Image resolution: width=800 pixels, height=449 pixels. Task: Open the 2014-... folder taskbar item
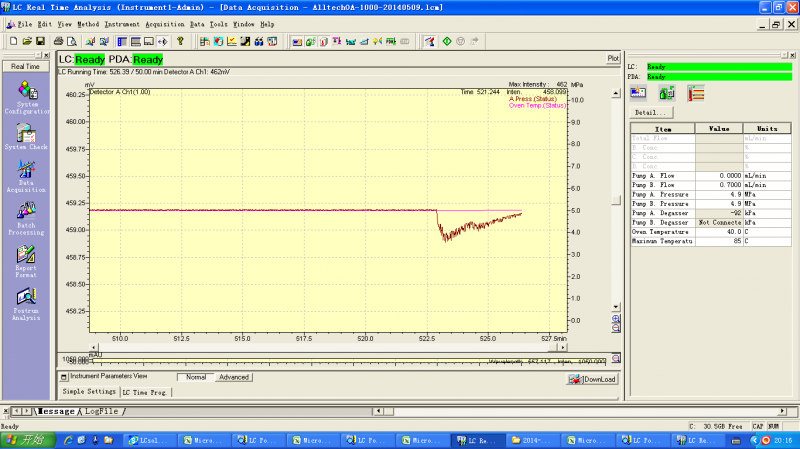(x=534, y=440)
